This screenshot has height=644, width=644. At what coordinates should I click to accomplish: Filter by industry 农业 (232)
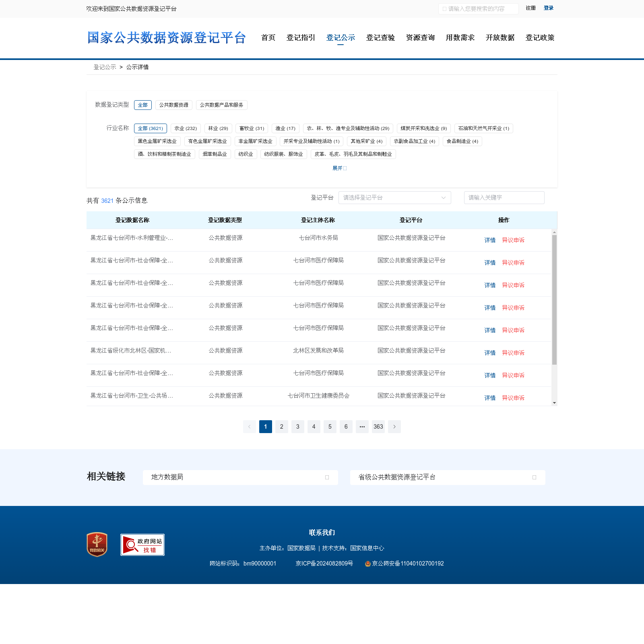(x=186, y=128)
